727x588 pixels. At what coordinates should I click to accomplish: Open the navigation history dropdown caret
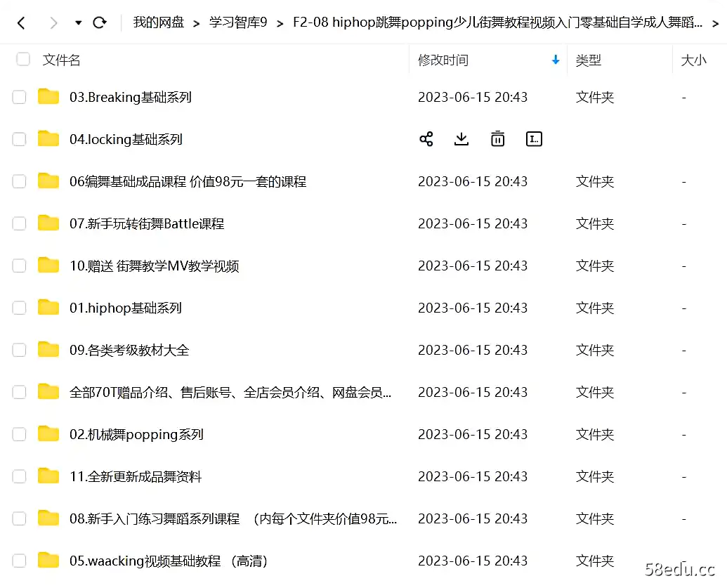(78, 22)
